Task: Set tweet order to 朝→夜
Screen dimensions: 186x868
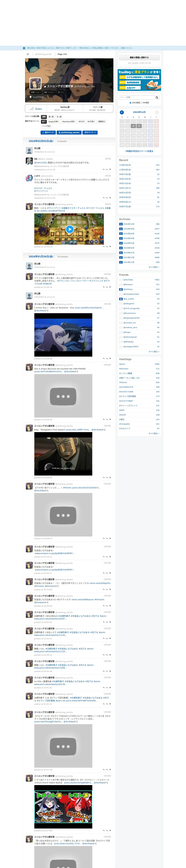Action: point(51,117)
